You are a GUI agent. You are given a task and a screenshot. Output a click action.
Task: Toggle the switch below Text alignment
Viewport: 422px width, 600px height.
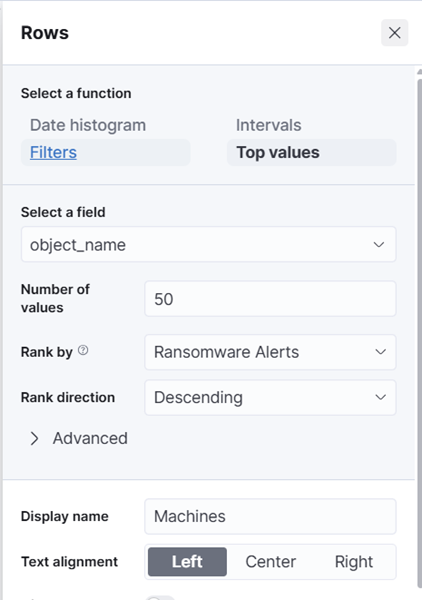pyautogui.click(x=160, y=598)
